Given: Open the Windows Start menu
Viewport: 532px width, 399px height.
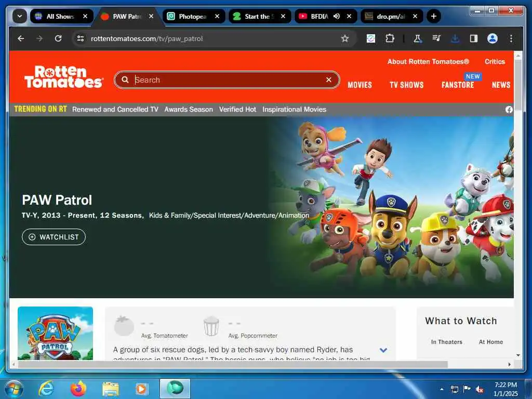Looking at the screenshot, I should click(14, 389).
